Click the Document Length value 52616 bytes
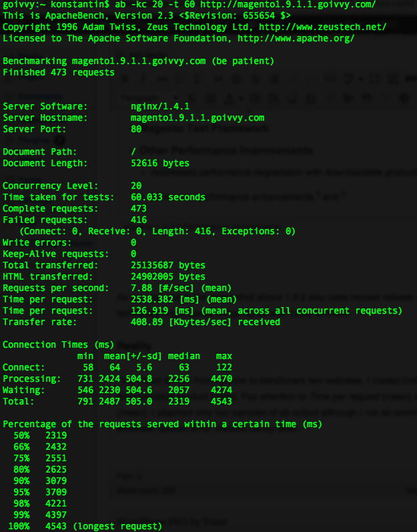Viewport: 417px width, 532px height. click(x=160, y=163)
